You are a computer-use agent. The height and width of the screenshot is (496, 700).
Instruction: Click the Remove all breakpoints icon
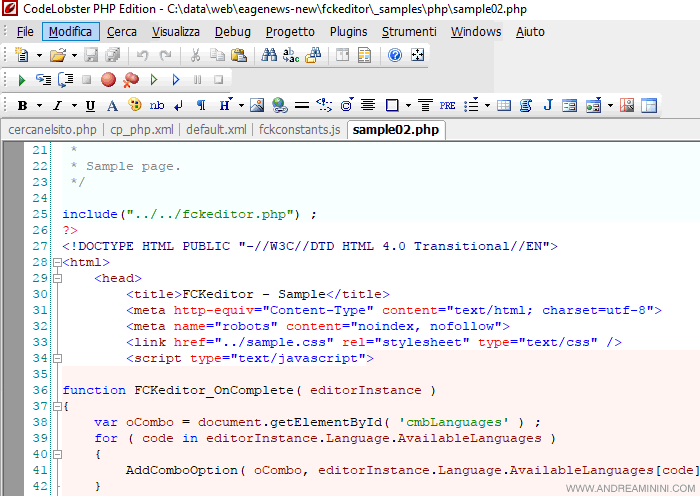(131, 80)
